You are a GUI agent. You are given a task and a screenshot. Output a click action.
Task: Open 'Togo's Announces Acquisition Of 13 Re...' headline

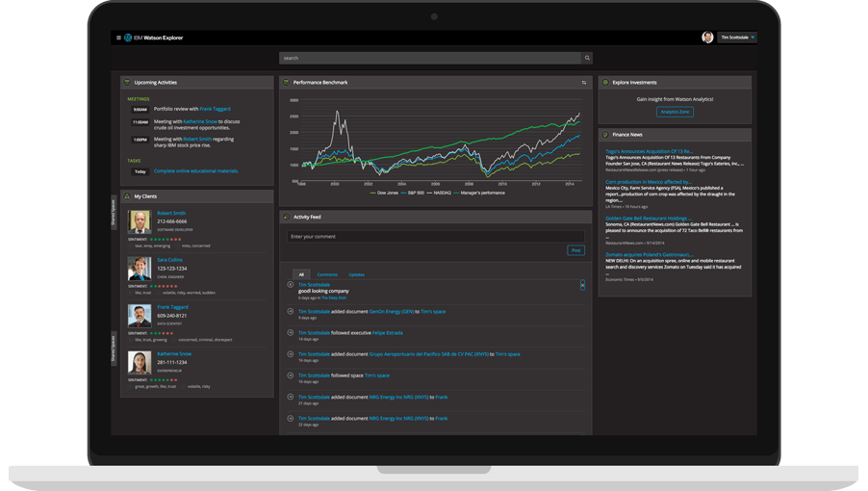649,151
